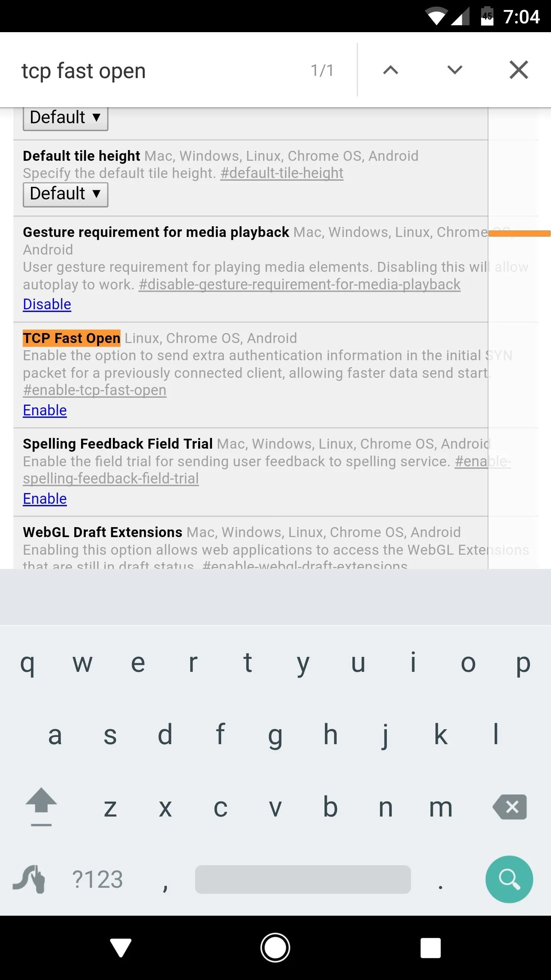551x980 pixels.
Task: Open Default tile height dropdown
Action: tap(65, 194)
